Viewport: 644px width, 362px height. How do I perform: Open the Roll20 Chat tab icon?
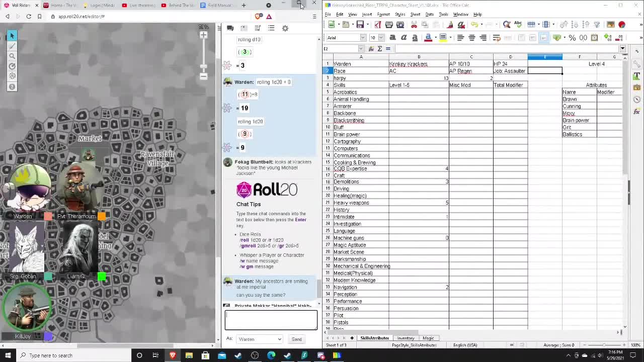(x=230, y=28)
